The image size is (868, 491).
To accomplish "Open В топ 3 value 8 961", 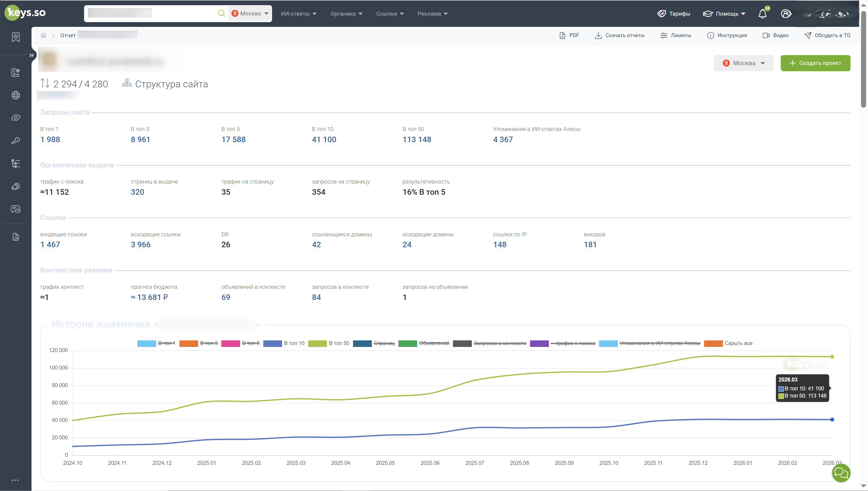I will click(140, 140).
